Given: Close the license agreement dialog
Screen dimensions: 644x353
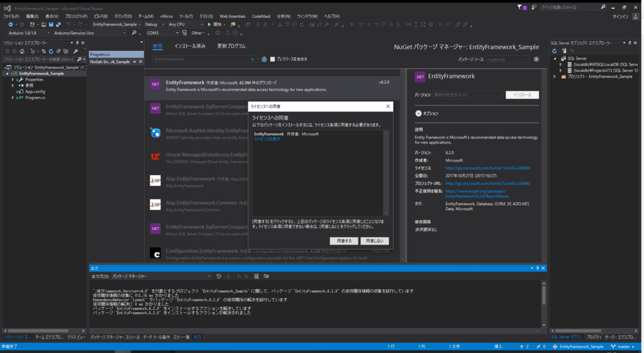Looking at the screenshot, I should 387,106.
